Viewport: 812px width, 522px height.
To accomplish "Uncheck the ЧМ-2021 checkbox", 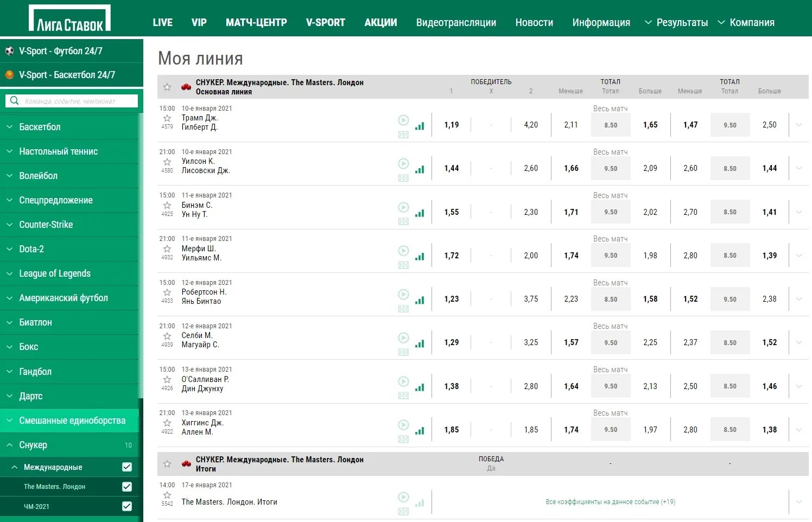I will [x=127, y=506].
